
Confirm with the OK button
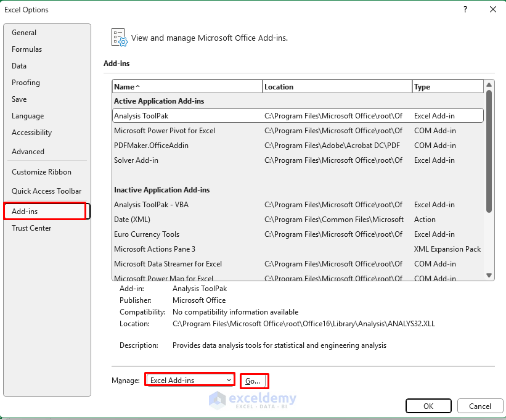pyautogui.click(x=428, y=406)
